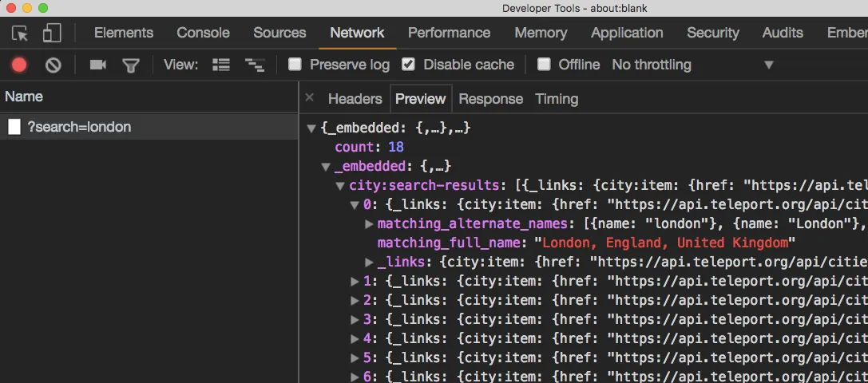The width and height of the screenshot is (868, 383).
Task: Select the ?search=london request row
Action: [x=149, y=128]
